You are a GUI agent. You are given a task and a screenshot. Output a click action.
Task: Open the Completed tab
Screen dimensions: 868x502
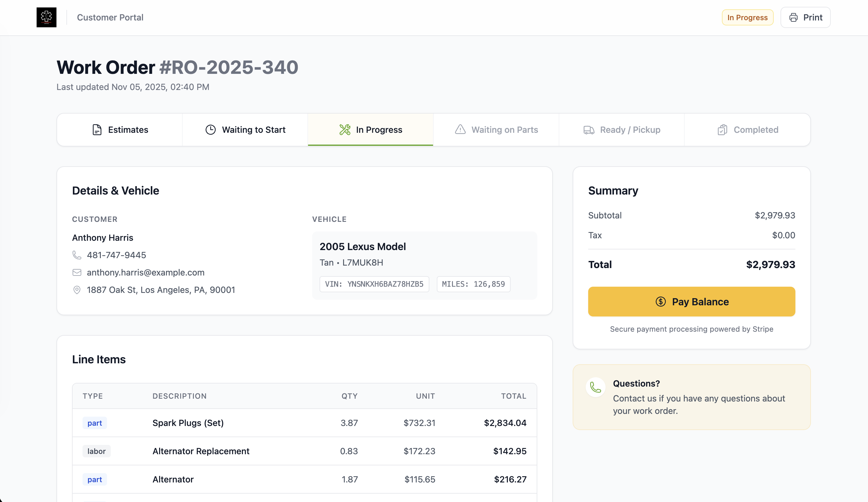(747, 130)
